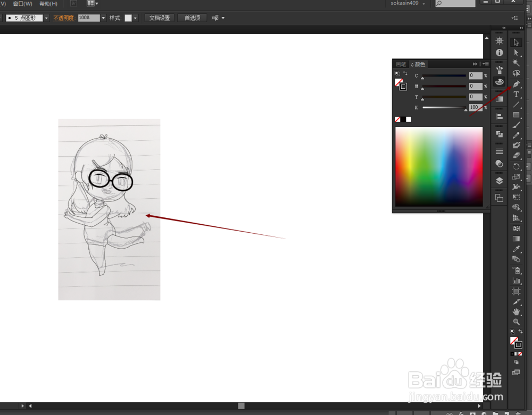Open the arrange documents dropdown
The width and height of the screenshot is (532, 415).
92,3
